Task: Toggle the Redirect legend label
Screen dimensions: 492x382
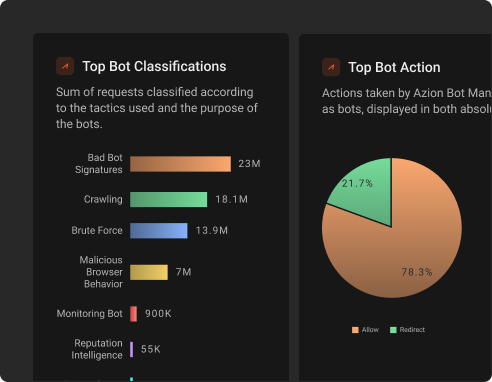Action: [x=412, y=330]
